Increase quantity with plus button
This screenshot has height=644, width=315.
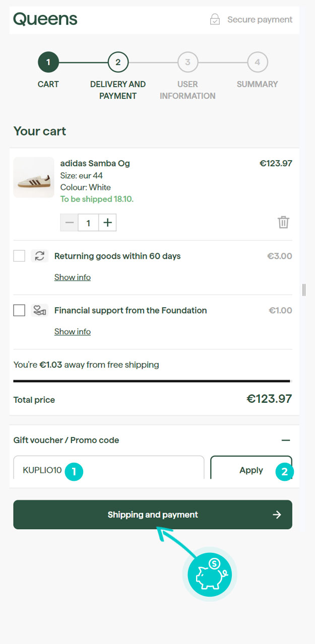coord(107,223)
